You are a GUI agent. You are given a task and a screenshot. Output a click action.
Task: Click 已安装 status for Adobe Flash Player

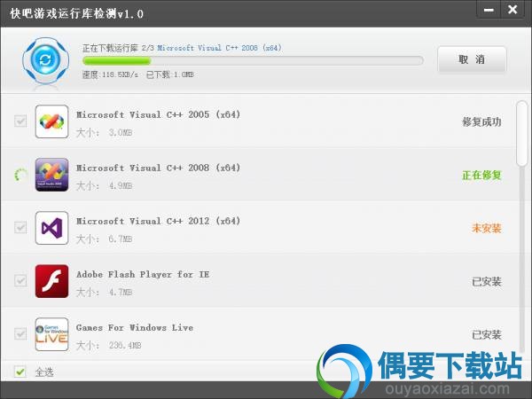point(487,282)
